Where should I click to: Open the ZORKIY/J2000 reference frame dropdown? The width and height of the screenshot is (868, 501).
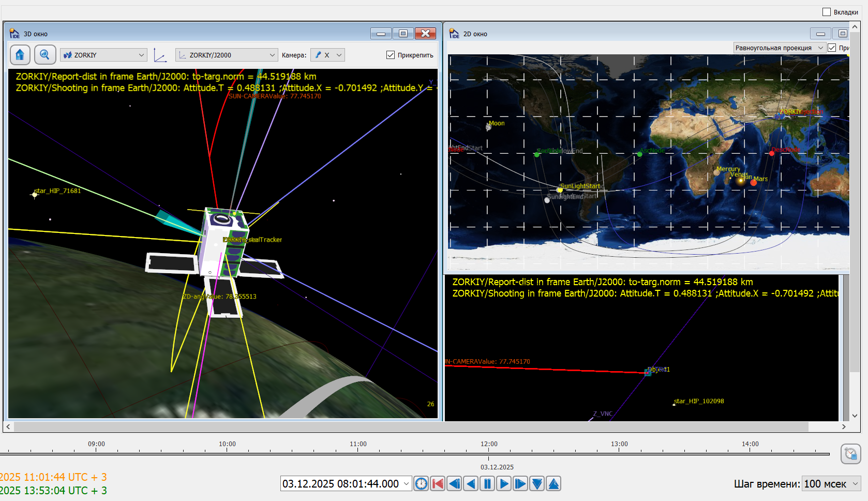point(227,55)
